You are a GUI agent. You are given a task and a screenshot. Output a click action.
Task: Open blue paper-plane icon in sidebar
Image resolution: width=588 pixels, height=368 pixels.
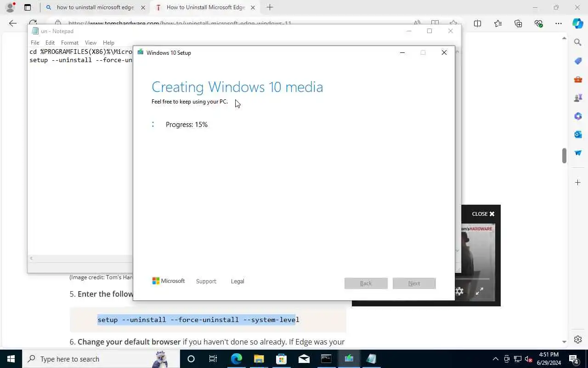pyautogui.click(x=578, y=153)
